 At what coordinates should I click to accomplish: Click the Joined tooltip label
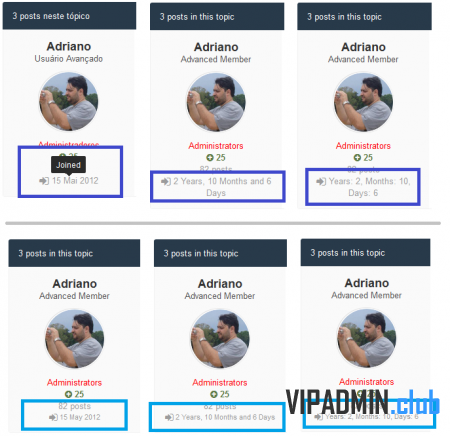click(68, 165)
